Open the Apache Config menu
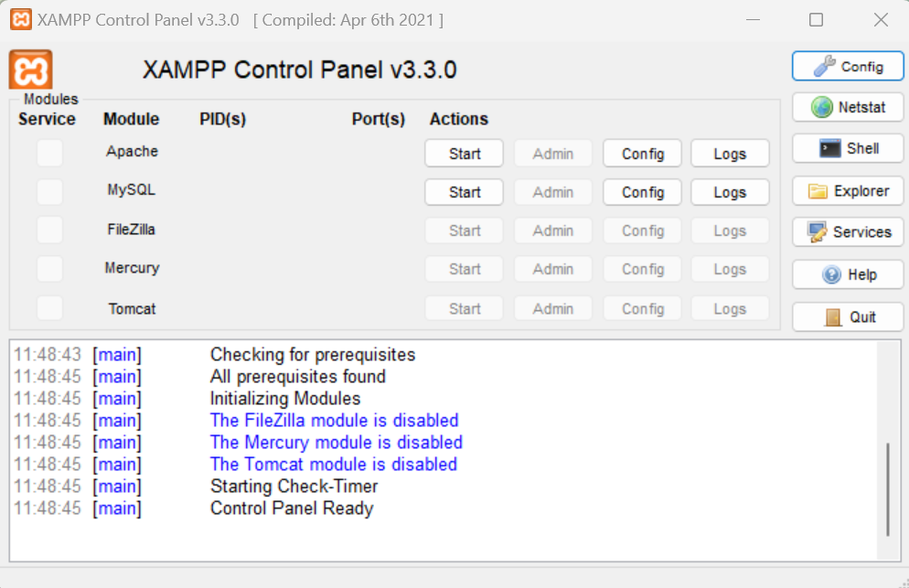Viewport: 909px width, 588px height. click(x=642, y=154)
